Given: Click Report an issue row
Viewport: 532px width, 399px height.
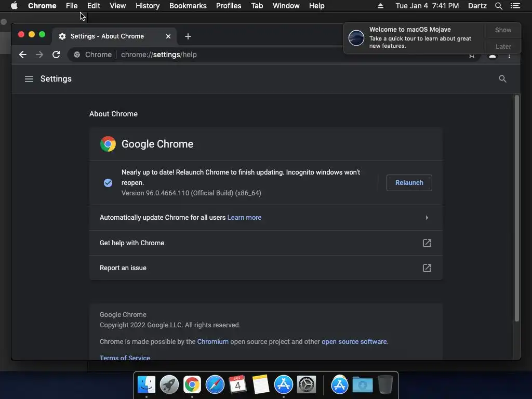Looking at the screenshot, I should (x=266, y=268).
